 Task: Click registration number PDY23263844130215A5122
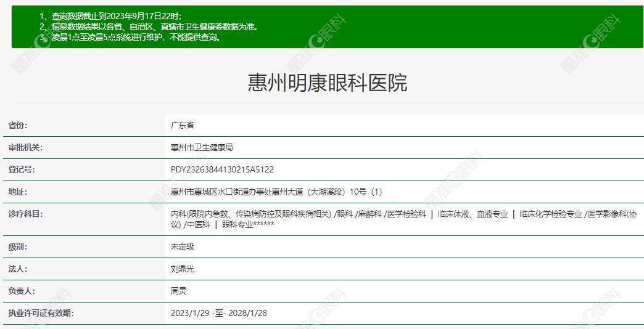[x=222, y=170]
